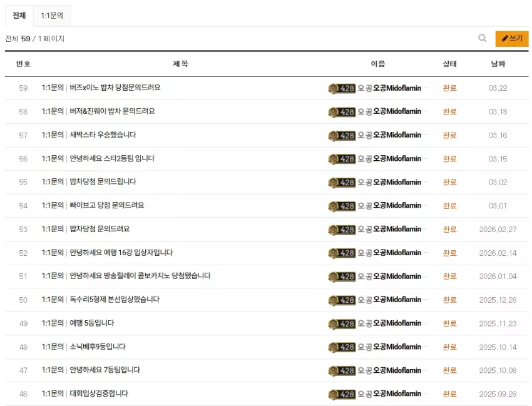This screenshot has width=532, height=406.
Task: Click 1:1문의 category label in row 49
Action: [x=53, y=323]
